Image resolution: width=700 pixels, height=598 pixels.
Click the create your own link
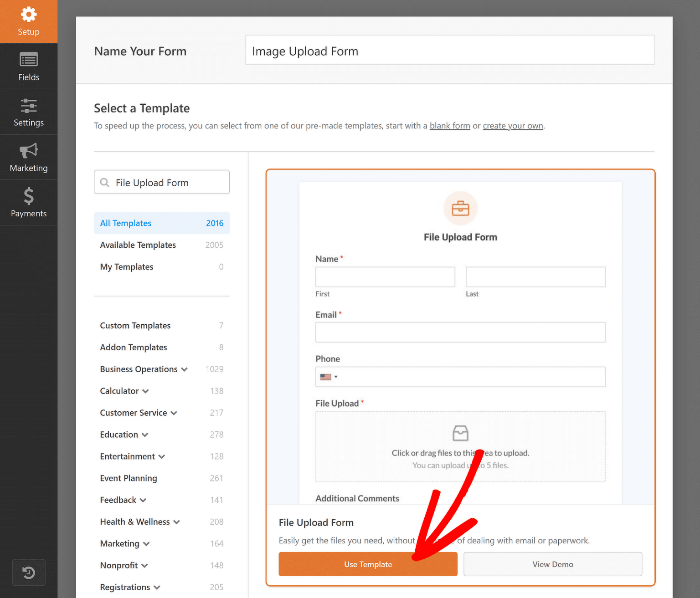pyautogui.click(x=513, y=126)
